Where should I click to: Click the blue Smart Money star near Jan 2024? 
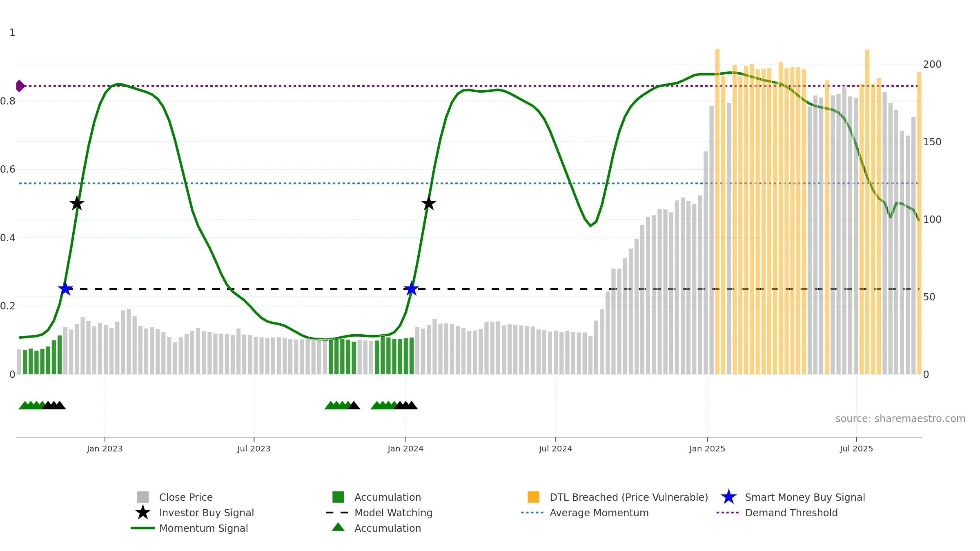pos(412,289)
